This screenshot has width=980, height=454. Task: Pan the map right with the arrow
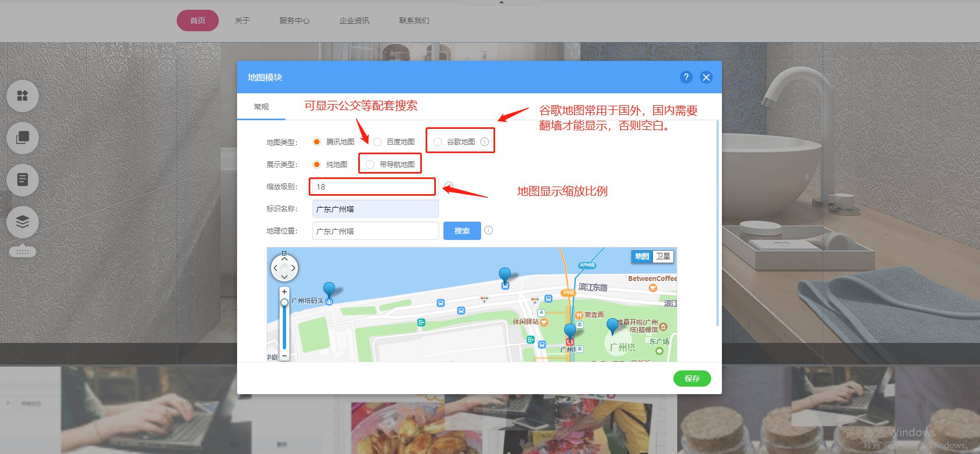[x=294, y=268]
